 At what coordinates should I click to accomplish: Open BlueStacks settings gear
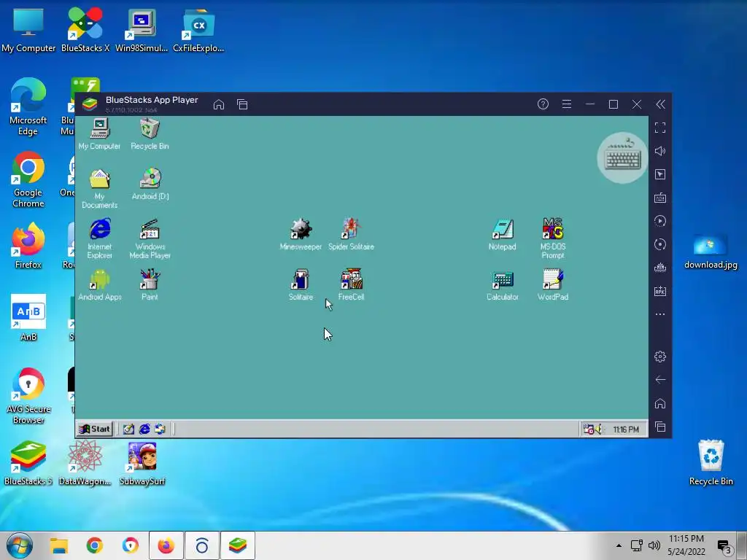pyautogui.click(x=659, y=356)
